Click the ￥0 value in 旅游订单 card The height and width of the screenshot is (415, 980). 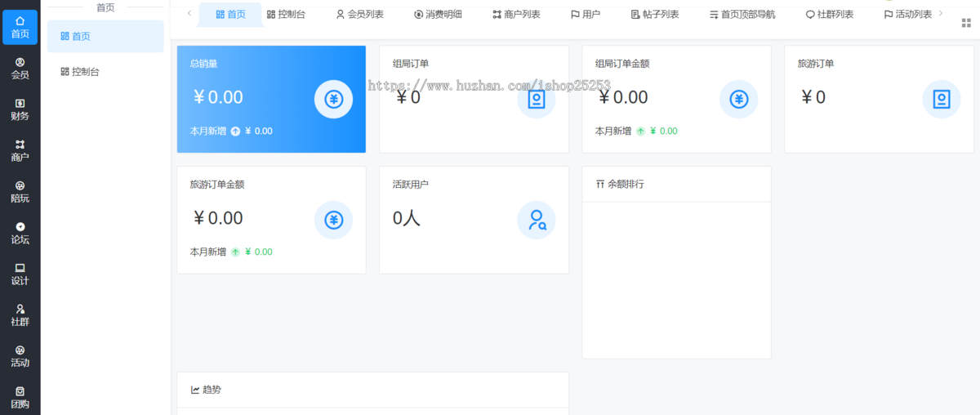813,97
